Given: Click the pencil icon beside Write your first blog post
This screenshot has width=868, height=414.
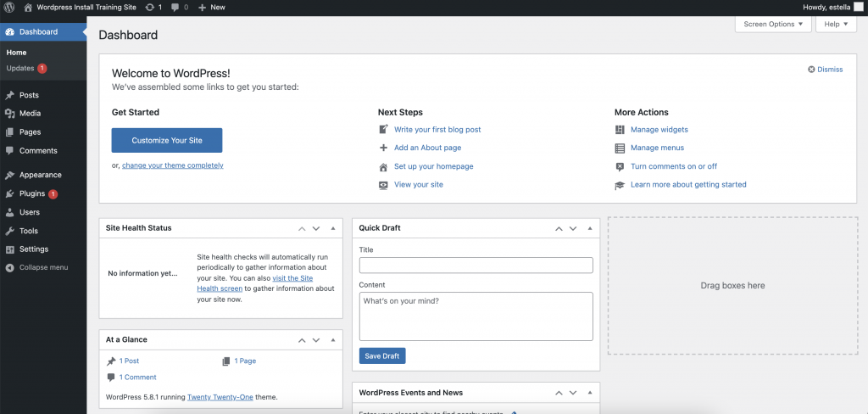Looking at the screenshot, I should (384, 129).
